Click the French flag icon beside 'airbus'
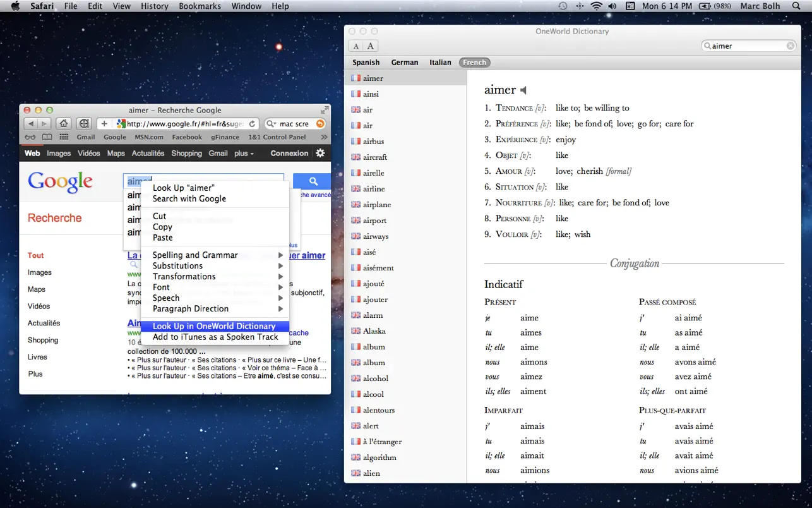Screen dimensions: 812x508 tap(355, 141)
